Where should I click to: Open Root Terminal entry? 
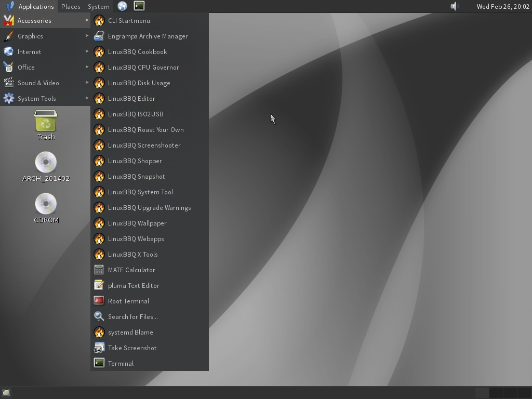pyautogui.click(x=150, y=302)
